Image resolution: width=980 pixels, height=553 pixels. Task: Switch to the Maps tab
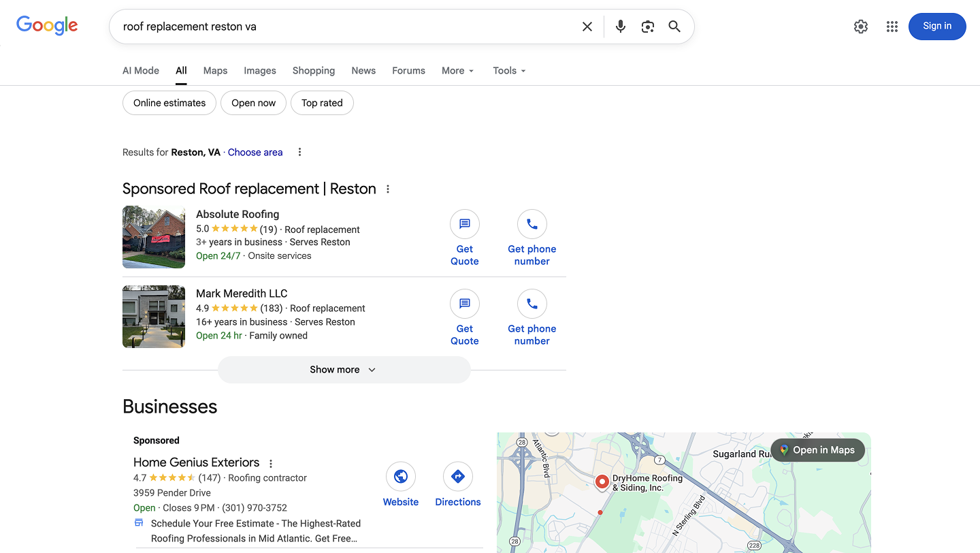tap(215, 71)
